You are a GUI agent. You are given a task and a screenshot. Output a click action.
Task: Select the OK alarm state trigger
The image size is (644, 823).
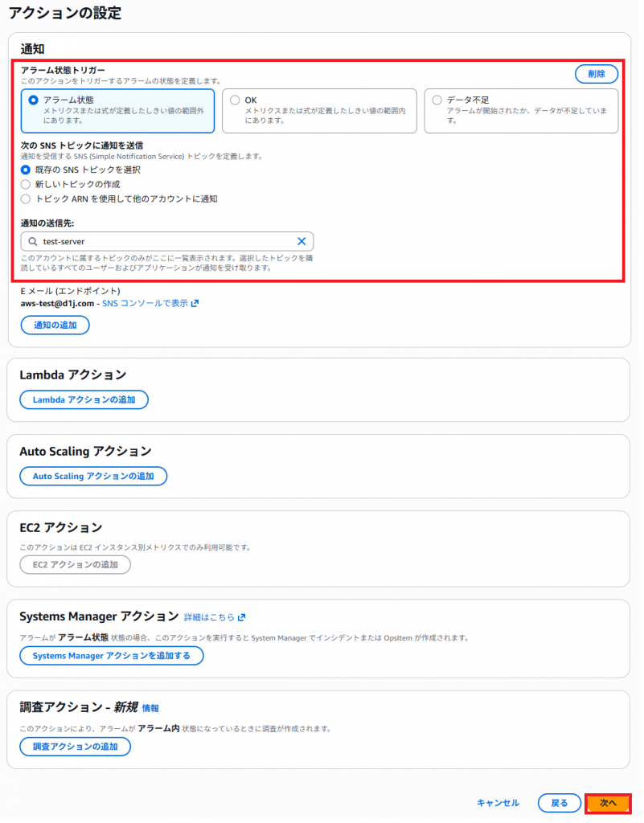pyautogui.click(x=235, y=100)
